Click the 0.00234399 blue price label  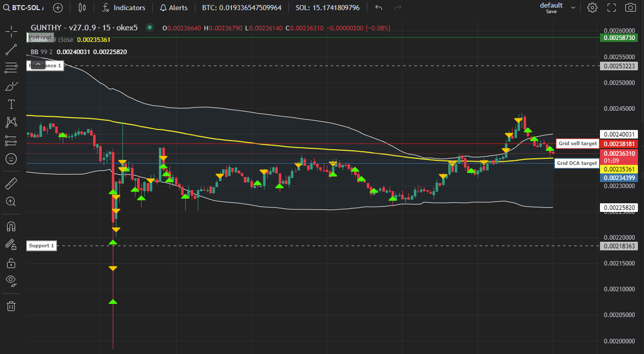click(x=619, y=178)
